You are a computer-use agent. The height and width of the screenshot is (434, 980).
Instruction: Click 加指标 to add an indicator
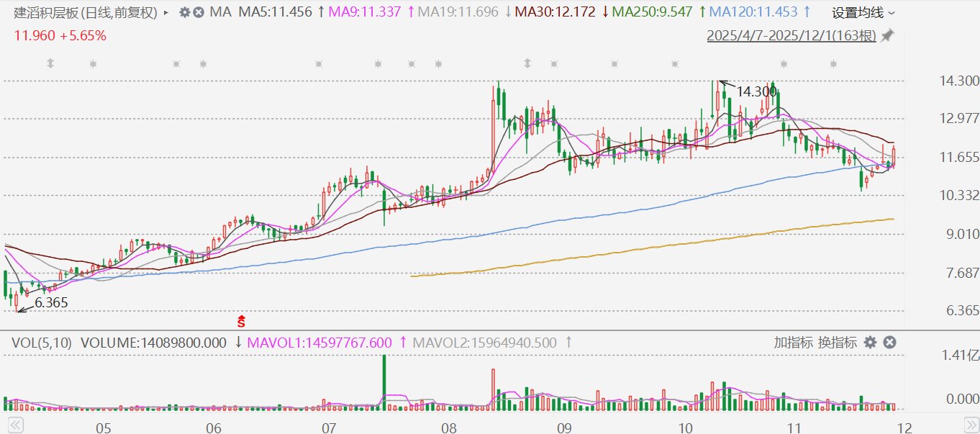tap(794, 343)
